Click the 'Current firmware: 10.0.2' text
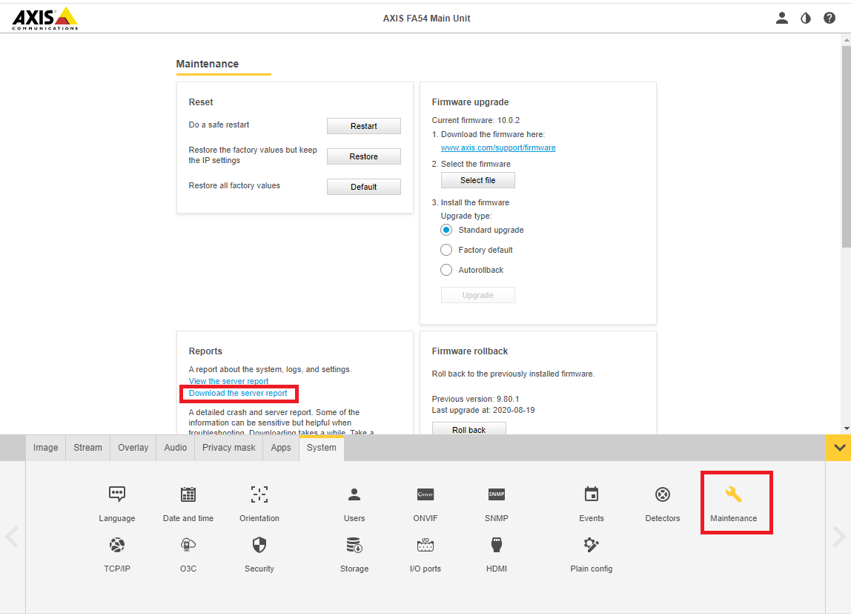The width and height of the screenshot is (851, 616). 475,121
